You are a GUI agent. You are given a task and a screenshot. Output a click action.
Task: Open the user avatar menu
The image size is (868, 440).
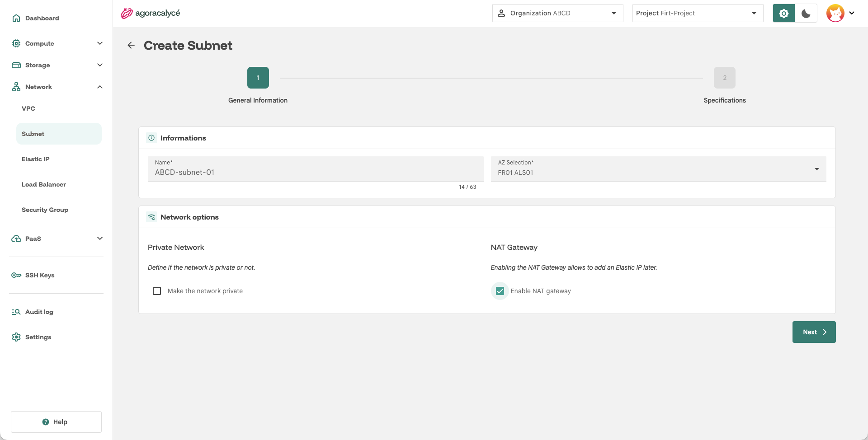(x=835, y=13)
